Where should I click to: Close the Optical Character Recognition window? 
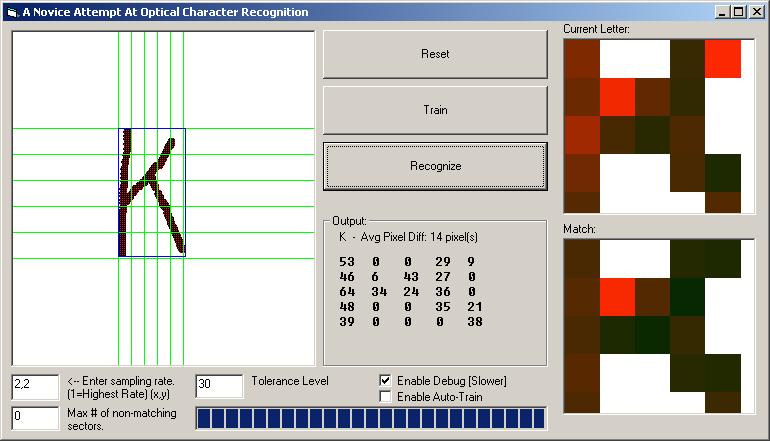click(756, 12)
